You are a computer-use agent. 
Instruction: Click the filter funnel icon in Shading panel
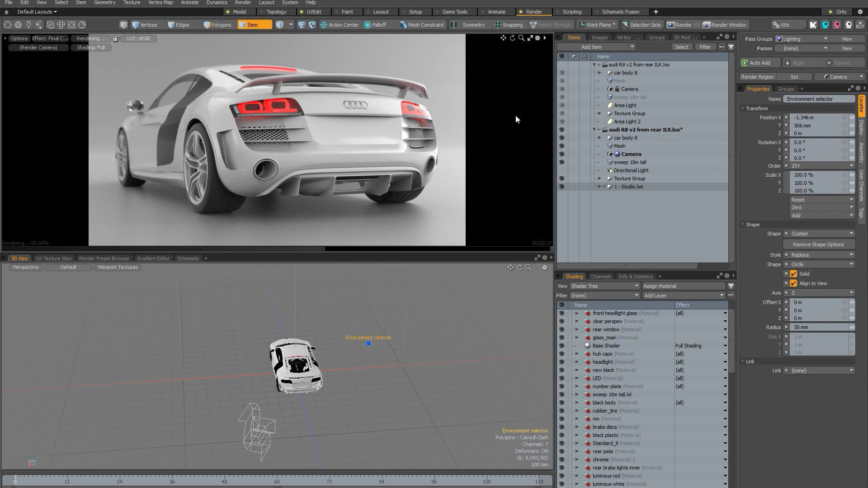click(731, 286)
